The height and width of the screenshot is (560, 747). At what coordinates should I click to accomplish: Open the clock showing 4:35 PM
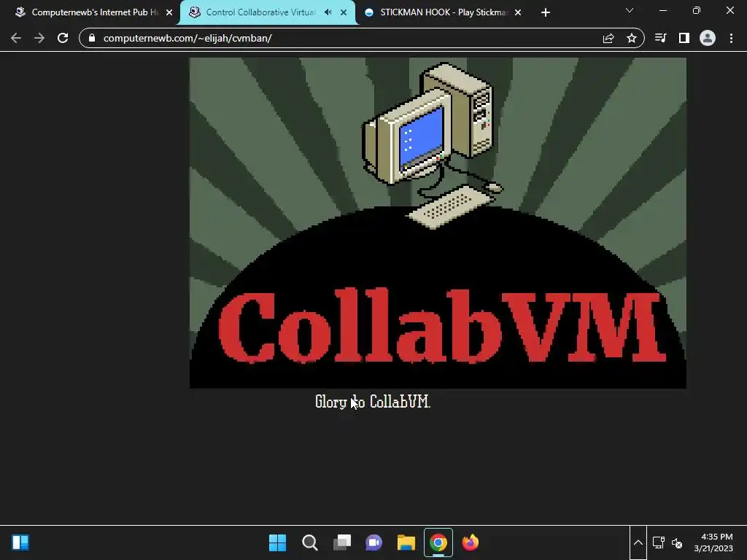(713, 542)
